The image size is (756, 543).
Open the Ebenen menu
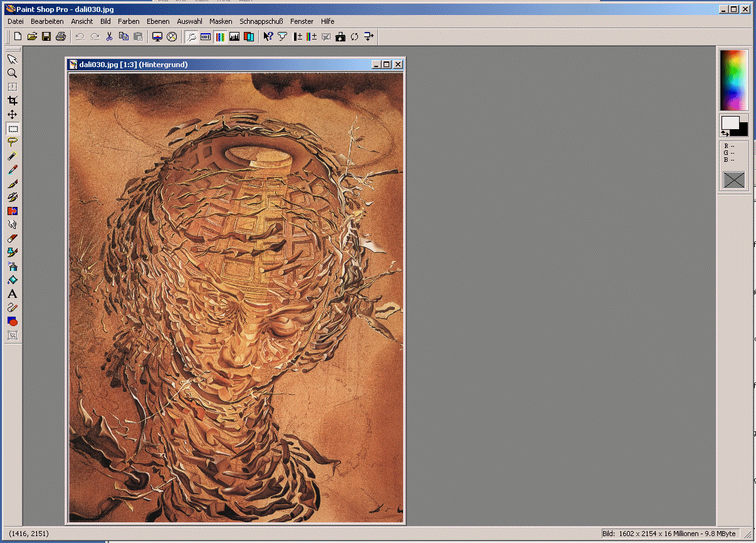tap(158, 21)
